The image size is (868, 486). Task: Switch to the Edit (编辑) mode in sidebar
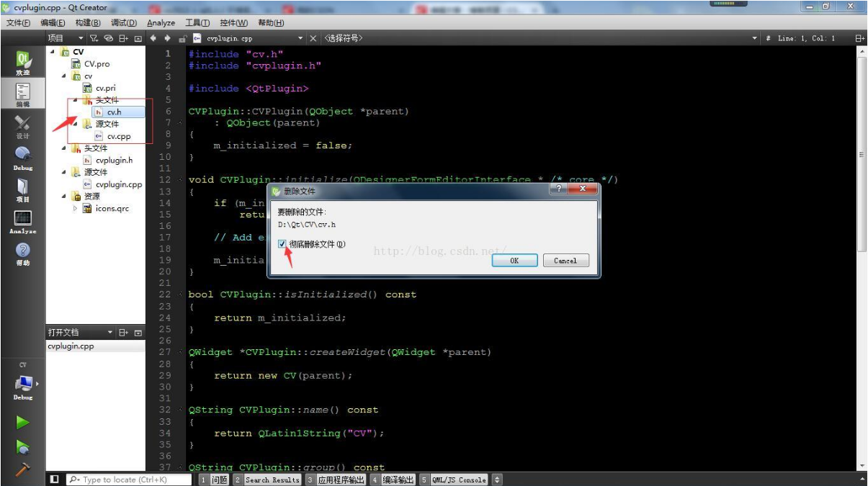23,94
